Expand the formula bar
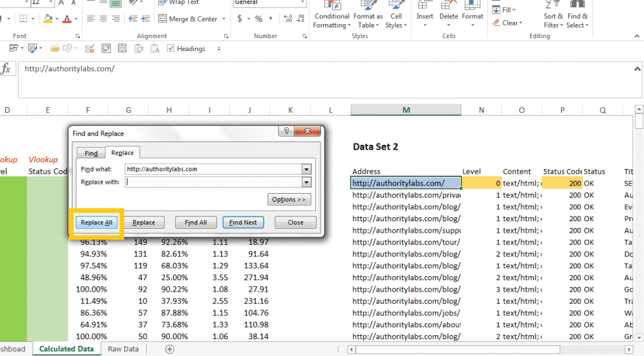This screenshot has width=644, height=356. pyautogui.click(x=637, y=69)
